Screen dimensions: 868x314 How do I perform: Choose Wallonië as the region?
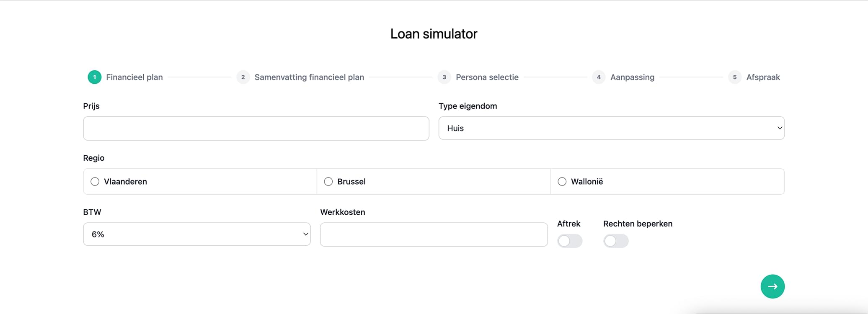(562, 181)
